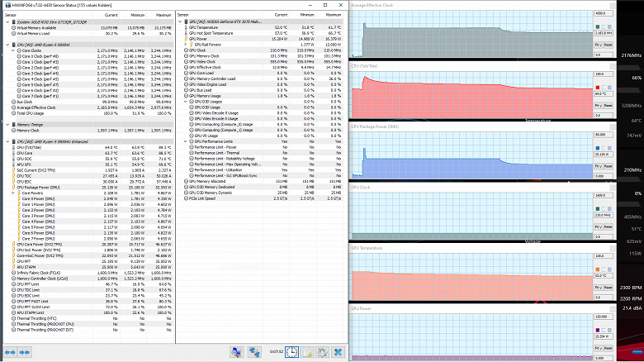Click Reset button on GPU Clock graph
This screenshot has width=644, height=362.
point(608,226)
